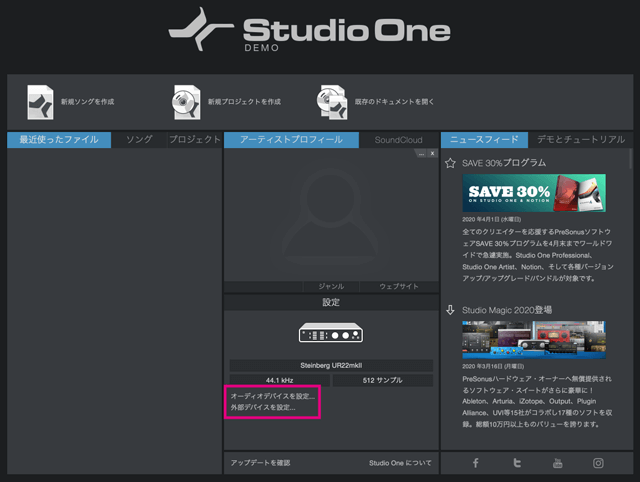The width and height of the screenshot is (640, 482).
Task: Click the 2020年3月16日 news date
Action: pyautogui.click(x=493, y=366)
